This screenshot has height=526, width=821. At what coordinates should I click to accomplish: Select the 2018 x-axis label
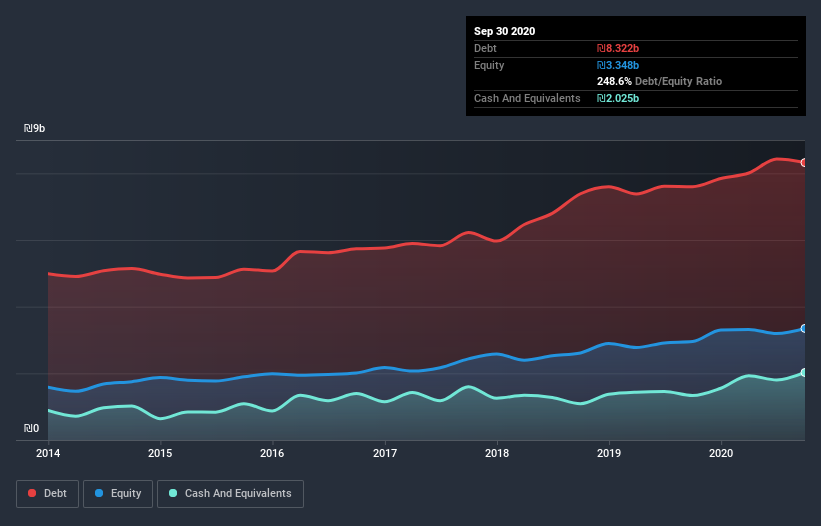pos(497,453)
